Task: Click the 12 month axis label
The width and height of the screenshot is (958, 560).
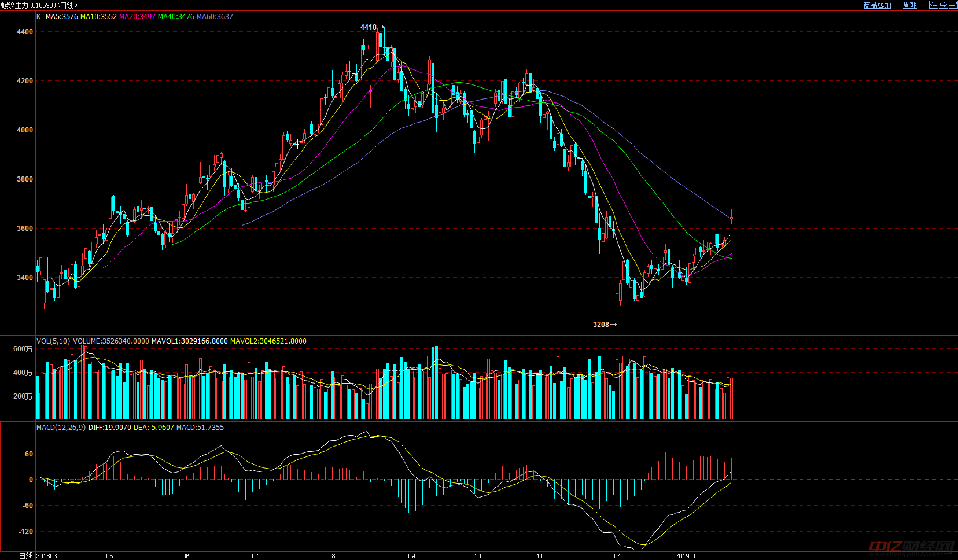Action: pos(617,556)
